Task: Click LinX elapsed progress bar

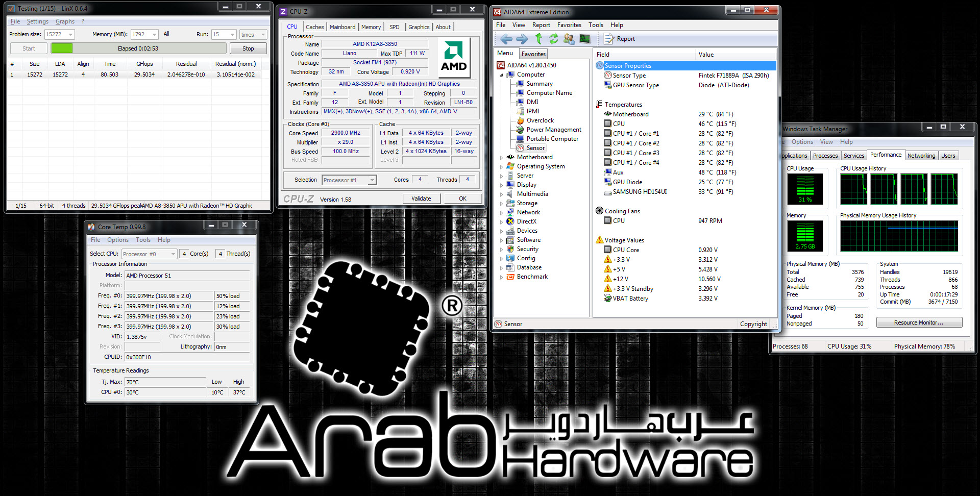Action: pyautogui.click(x=138, y=48)
